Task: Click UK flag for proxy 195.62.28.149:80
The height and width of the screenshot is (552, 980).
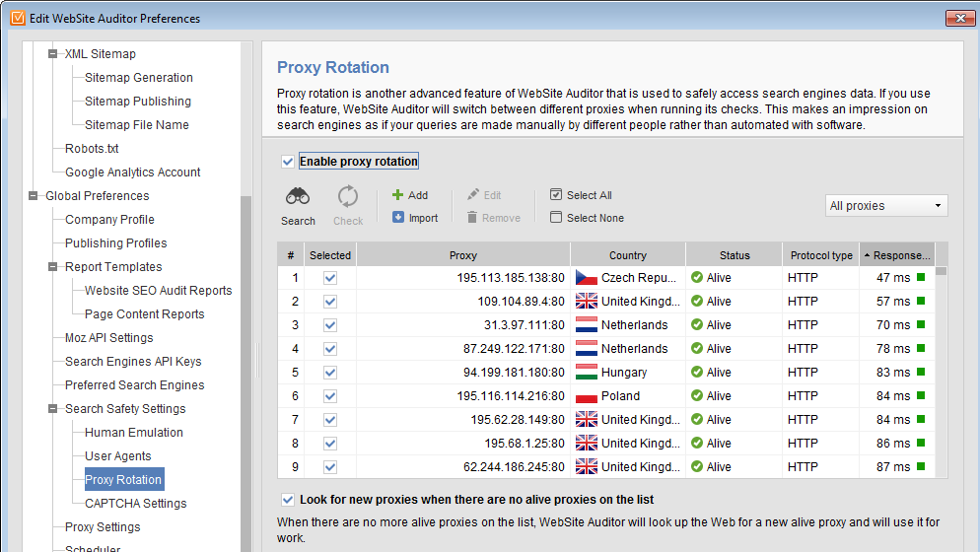Action: tap(587, 420)
